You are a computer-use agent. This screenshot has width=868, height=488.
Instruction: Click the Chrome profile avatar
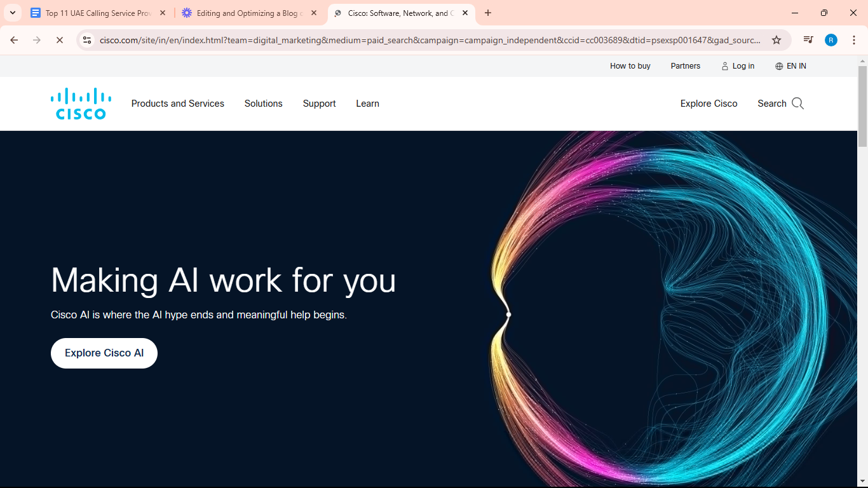point(831,40)
